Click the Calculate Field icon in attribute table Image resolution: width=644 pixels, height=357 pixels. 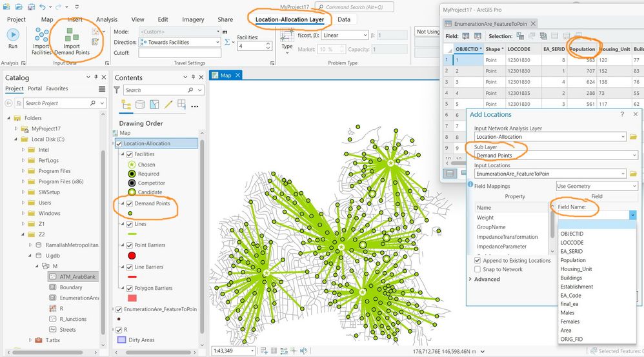[x=478, y=36]
